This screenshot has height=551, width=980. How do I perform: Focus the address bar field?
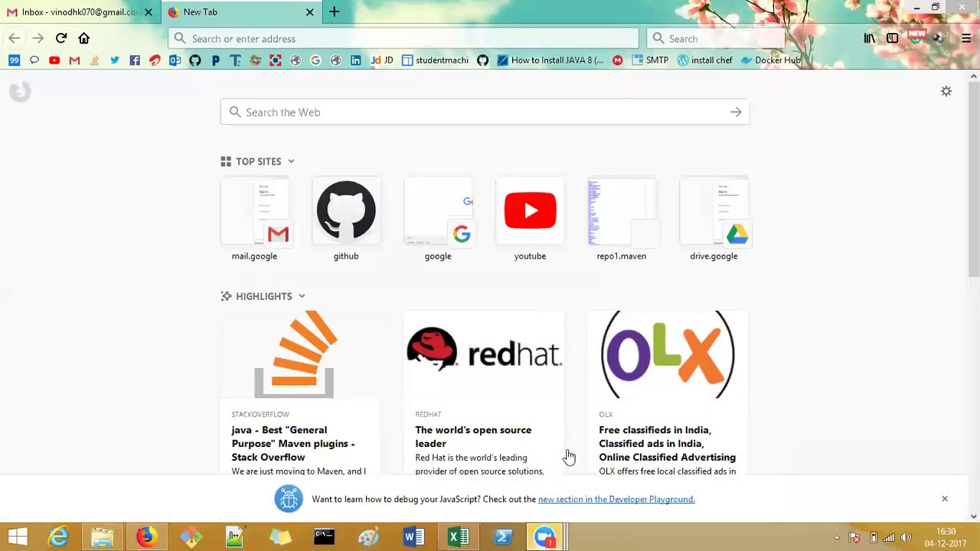403,38
